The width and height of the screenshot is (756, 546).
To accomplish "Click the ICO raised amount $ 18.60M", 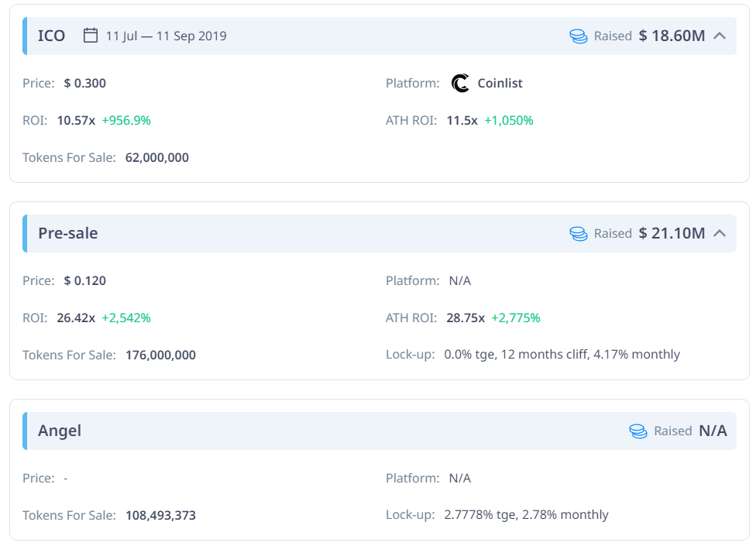I will (672, 36).
